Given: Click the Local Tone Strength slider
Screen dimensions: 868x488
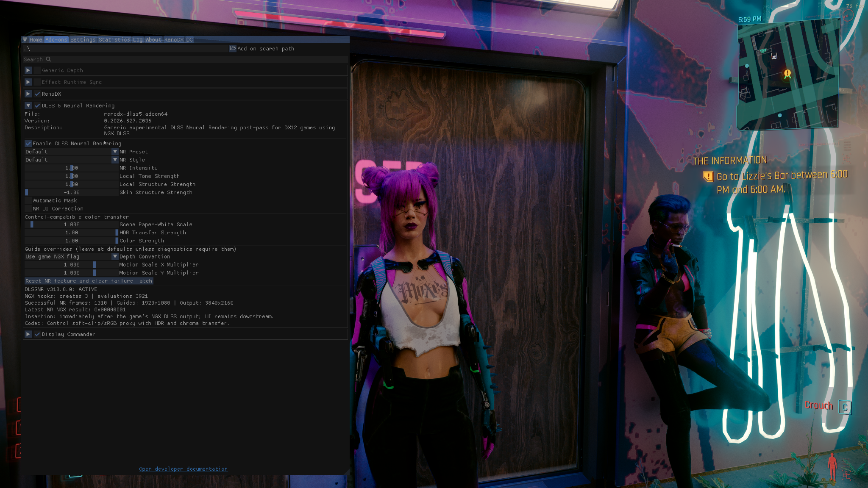Looking at the screenshot, I should point(71,176).
